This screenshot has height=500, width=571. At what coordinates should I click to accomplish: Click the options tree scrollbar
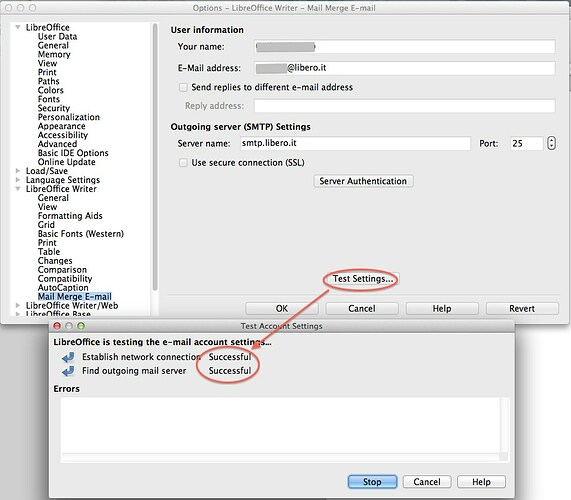point(155,157)
